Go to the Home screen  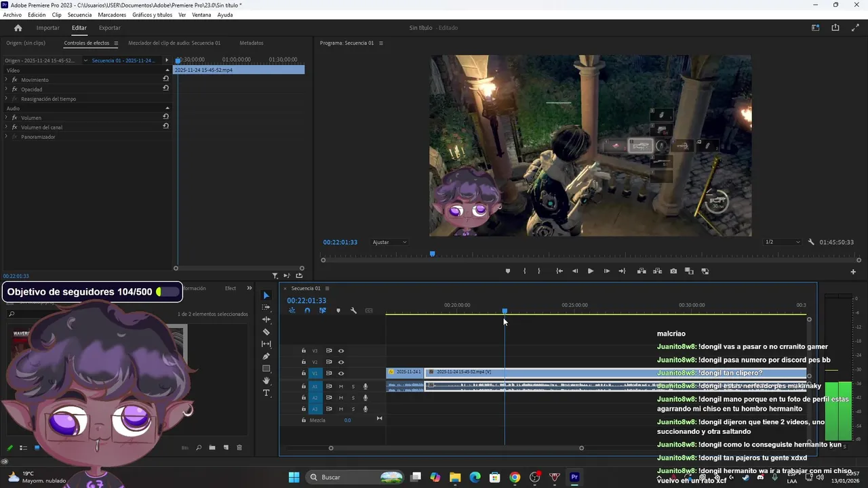[18, 28]
